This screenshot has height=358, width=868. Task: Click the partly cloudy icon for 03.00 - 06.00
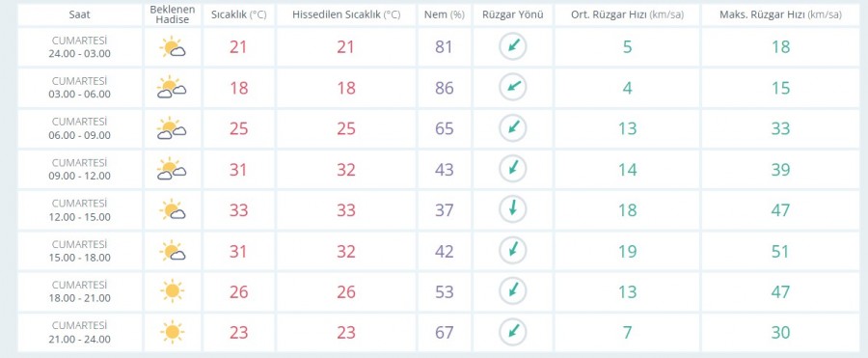click(x=173, y=88)
